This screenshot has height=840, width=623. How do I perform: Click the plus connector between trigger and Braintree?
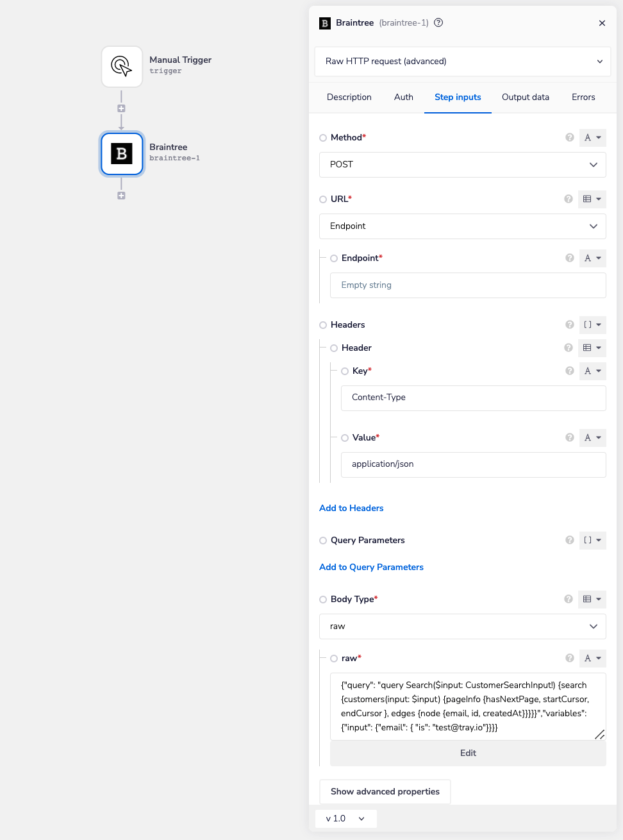coord(121,108)
